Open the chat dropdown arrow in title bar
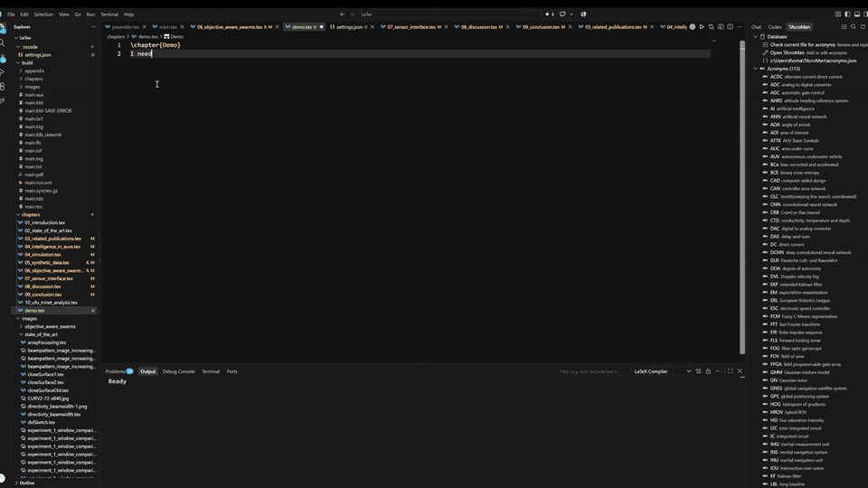 (571, 14)
